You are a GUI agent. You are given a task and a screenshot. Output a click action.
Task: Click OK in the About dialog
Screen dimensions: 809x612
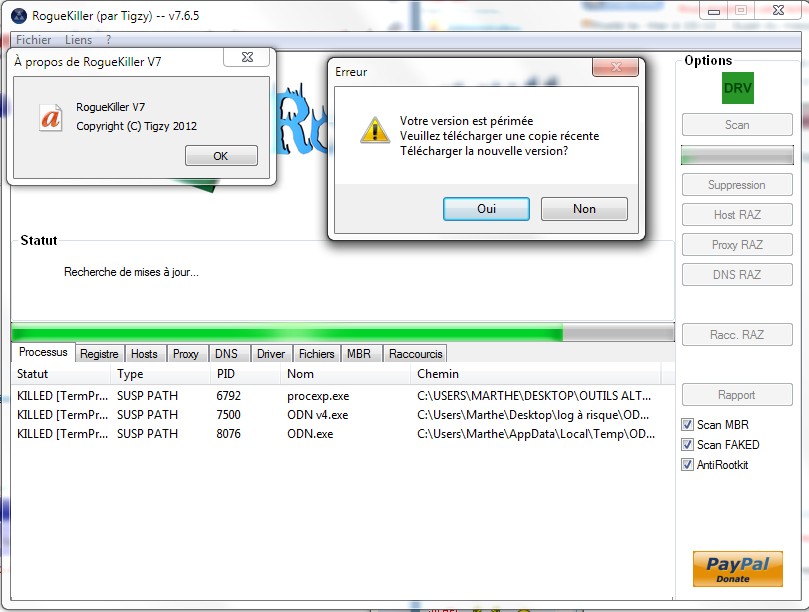pyautogui.click(x=221, y=156)
